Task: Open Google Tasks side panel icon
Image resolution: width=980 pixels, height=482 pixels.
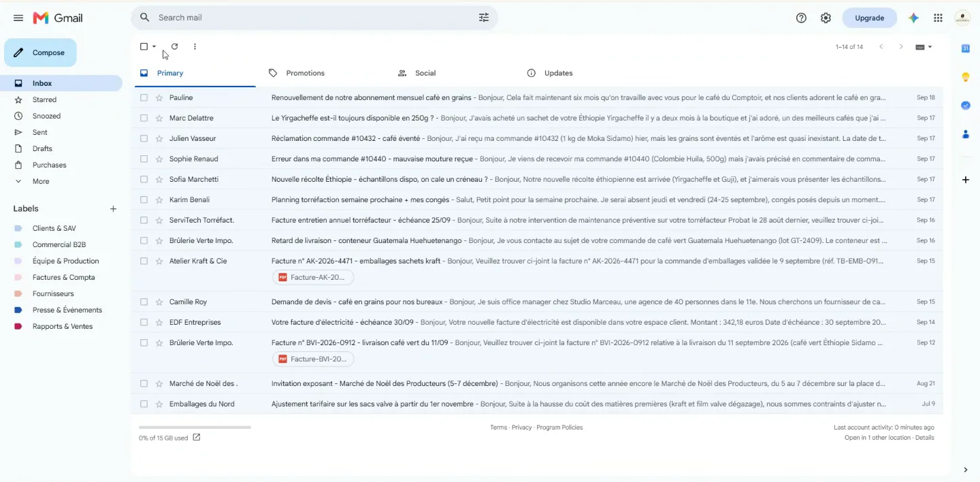Action: click(x=965, y=106)
